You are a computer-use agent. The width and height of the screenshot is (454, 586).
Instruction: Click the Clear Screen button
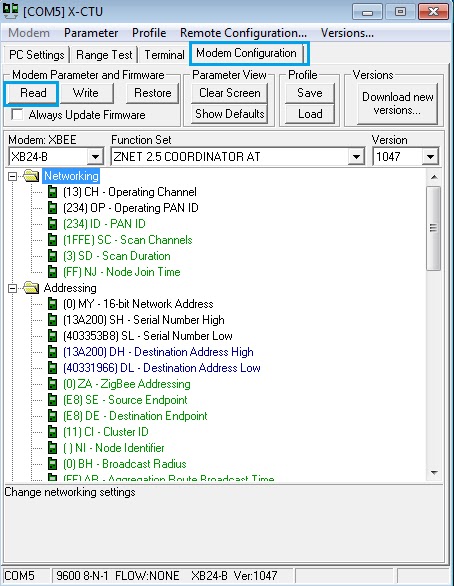230,93
